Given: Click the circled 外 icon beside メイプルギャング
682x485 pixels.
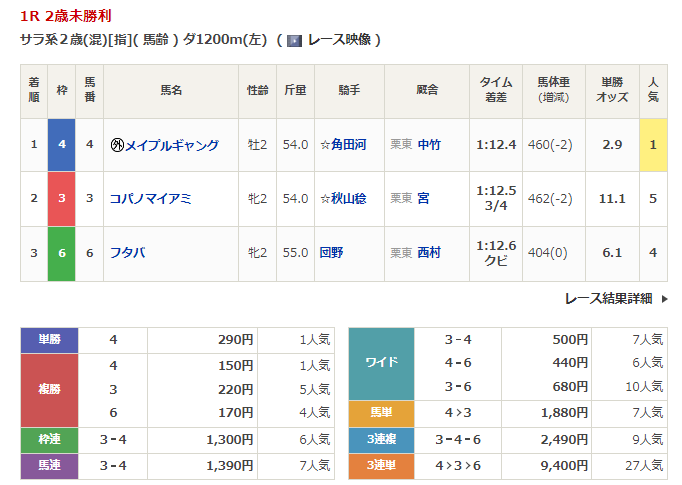Looking at the screenshot, I should click(117, 145).
